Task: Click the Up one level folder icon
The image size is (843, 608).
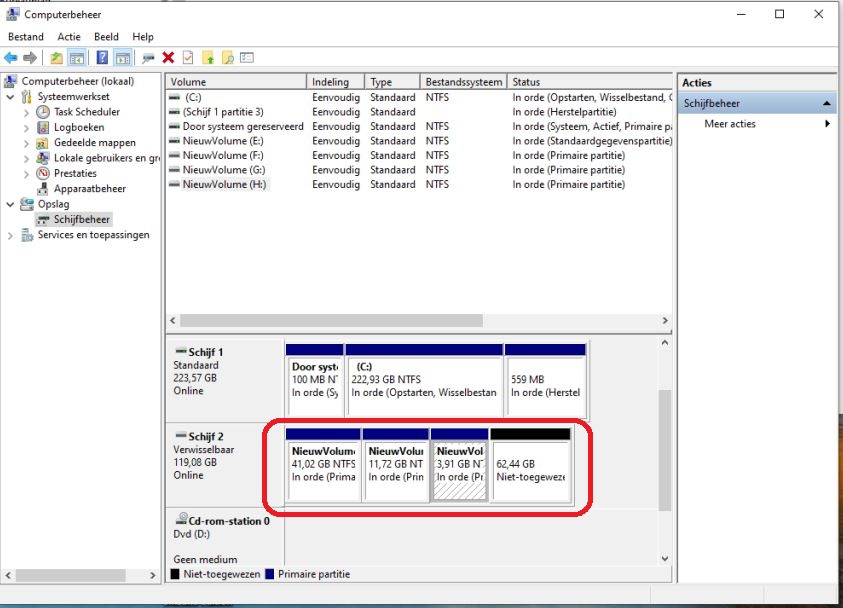Action: [x=56, y=58]
